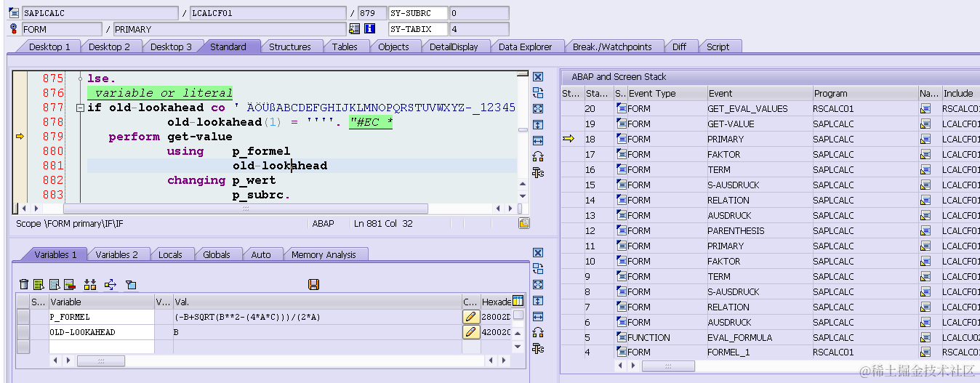This screenshot has height=383, width=980.
Task: Open the Break./Watchpoints tab
Action: tap(612, 47)
